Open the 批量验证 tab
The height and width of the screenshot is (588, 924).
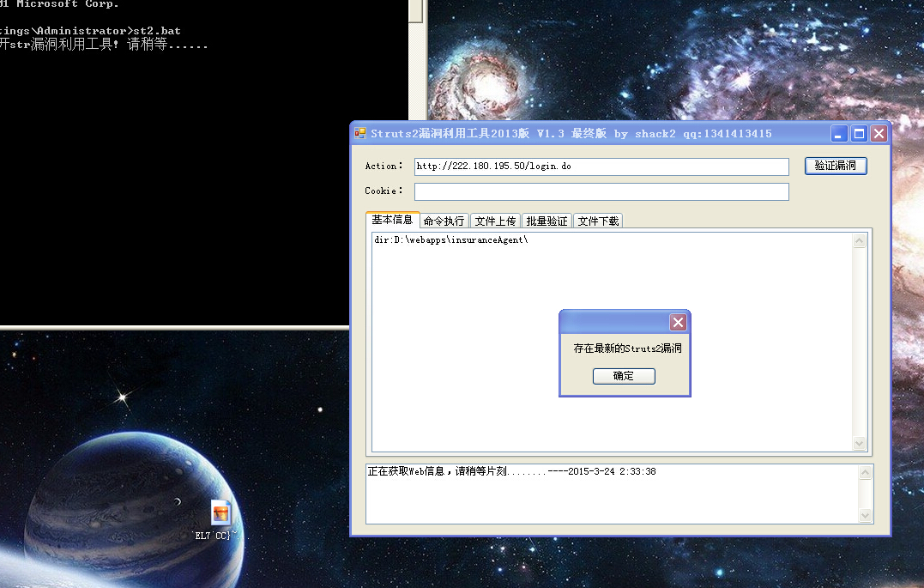click(547, 221)
